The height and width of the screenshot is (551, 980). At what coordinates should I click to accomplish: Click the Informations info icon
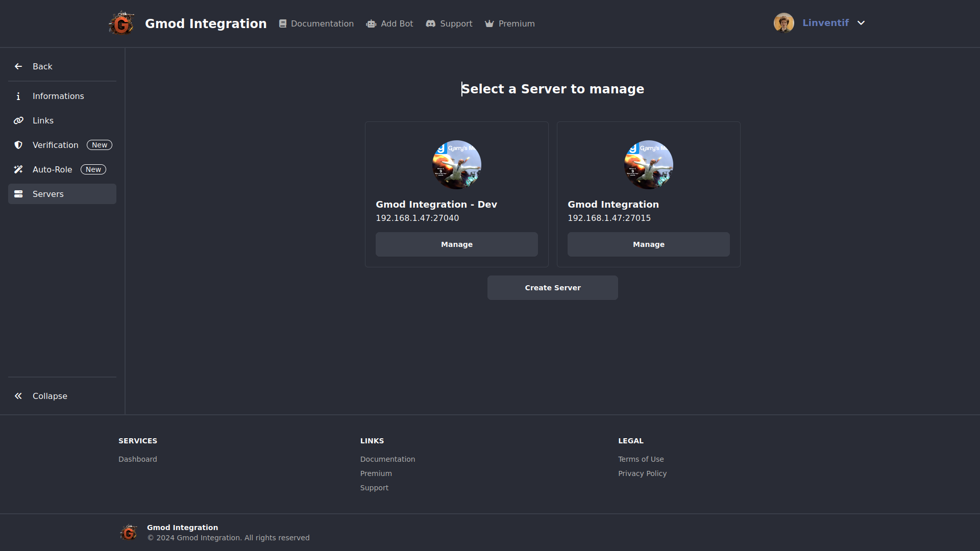tap(18, 96)
